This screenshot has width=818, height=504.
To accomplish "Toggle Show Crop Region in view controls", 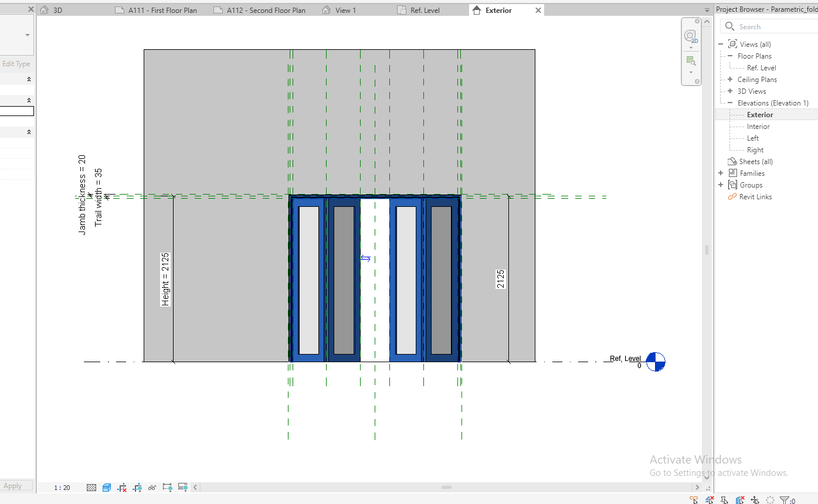I will coord(137,488).
